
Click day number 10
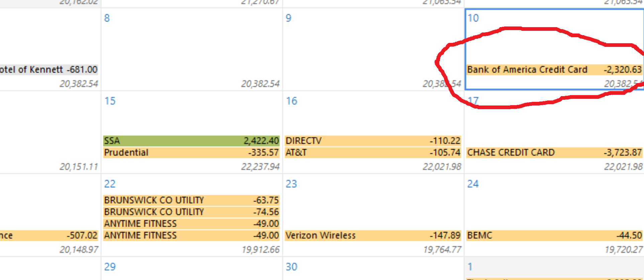point(473,18)
